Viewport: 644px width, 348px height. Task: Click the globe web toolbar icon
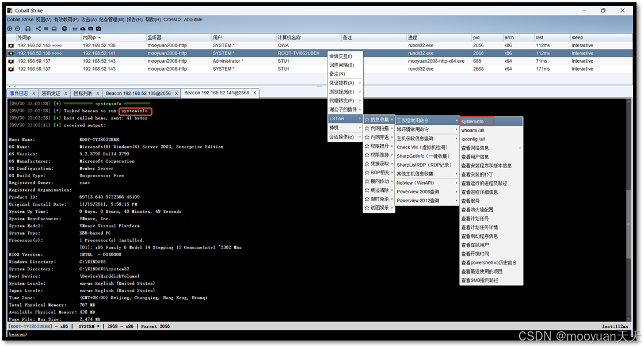point(64,29)
